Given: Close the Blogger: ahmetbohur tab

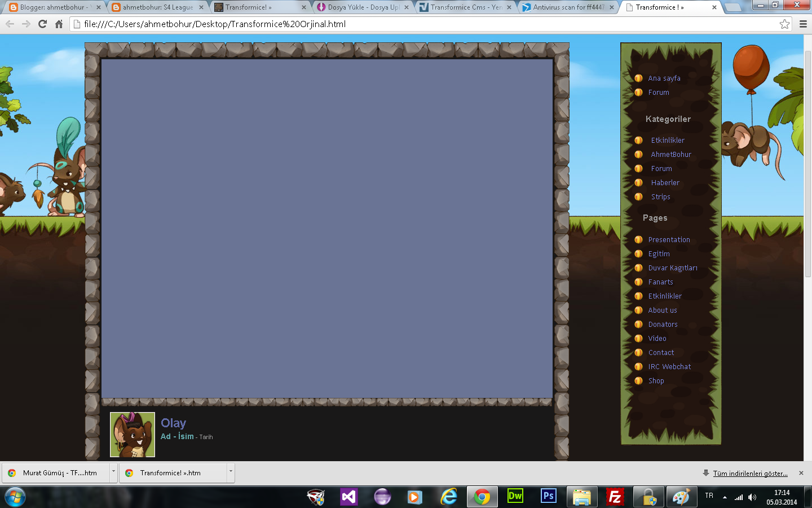Looking at the screenshot, I should pyautogui.click(x=99, y=7).
